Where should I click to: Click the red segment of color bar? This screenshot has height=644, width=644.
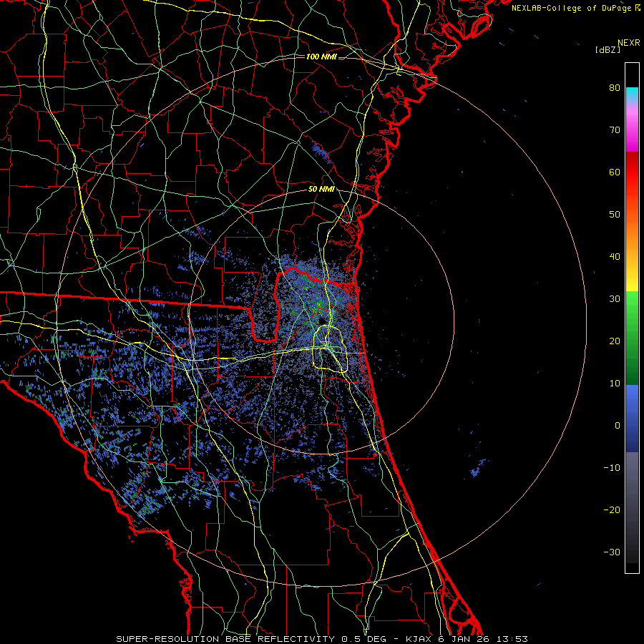632,172
